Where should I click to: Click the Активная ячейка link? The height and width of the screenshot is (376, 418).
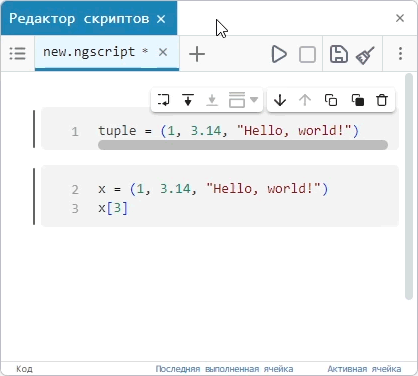coord(364,369)
